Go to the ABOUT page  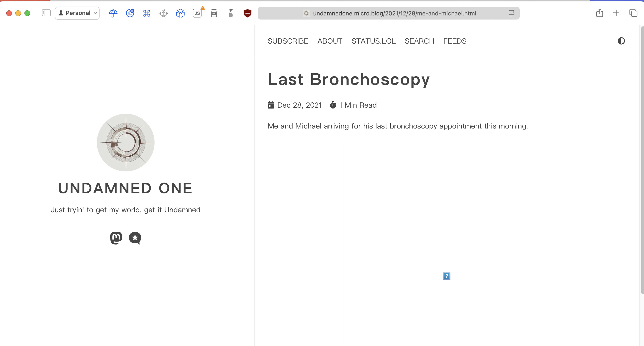pyautogui.click(x=330, y=41)
